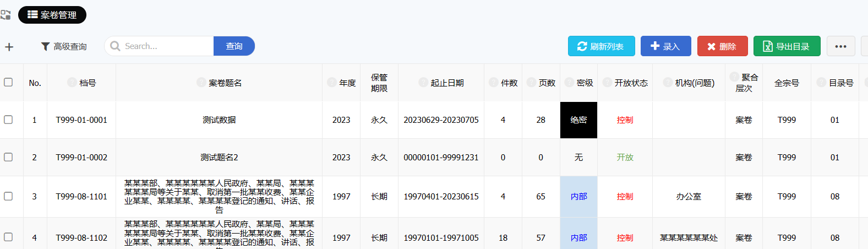868x249 pixels.
Task: Click the 刷新列表 refresh button
Action: [x=601, y=46]
